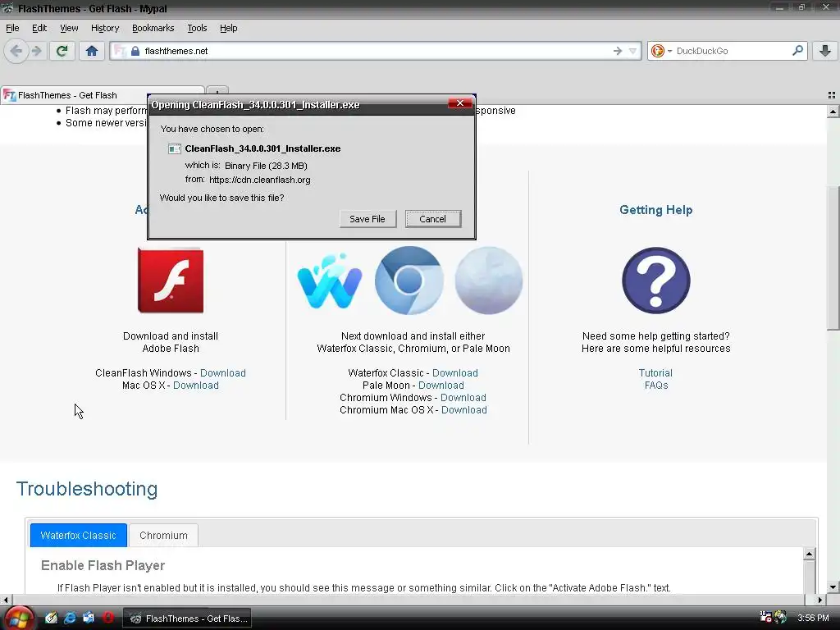Click the blue Chromium logo
The width and height of the screenshot is (840, 630).
409,281
